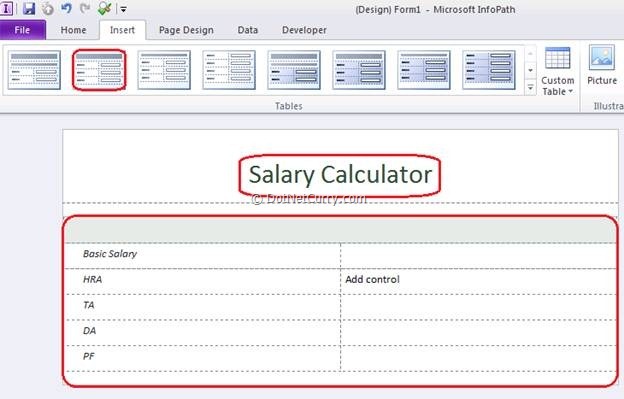The height and width of the screenshot is (399, 624).
Task: Click the empty cell beside Basic Salary
Action: pyautogui.click(x=478, y=255)
